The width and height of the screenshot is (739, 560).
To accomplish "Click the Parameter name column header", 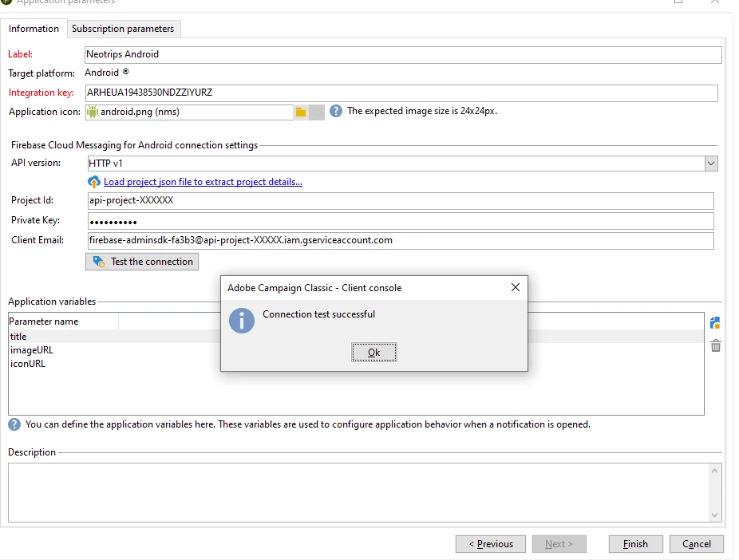I will click(64, 321).
